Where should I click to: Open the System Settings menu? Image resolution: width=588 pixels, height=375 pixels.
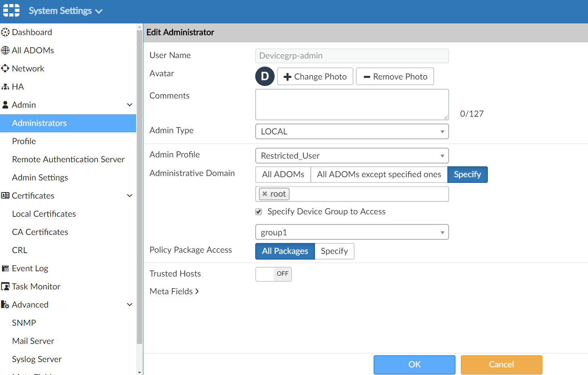click(65, 11)
